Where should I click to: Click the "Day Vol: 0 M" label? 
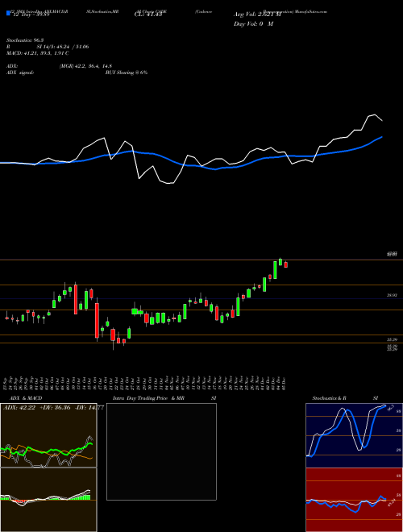click(x=253, y=24)
